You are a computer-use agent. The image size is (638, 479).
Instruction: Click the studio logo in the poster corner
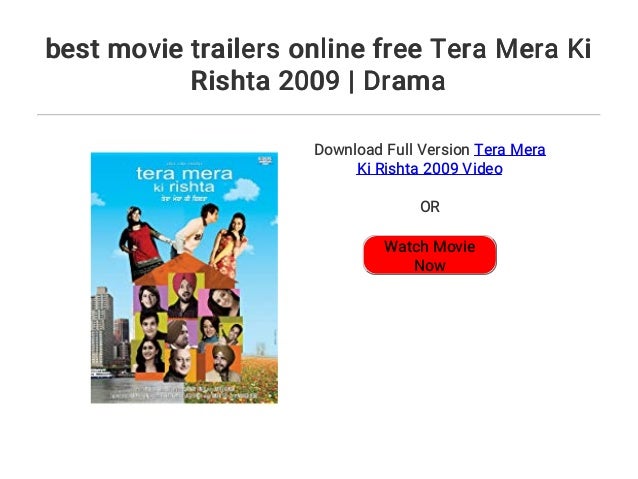(266, 159)
